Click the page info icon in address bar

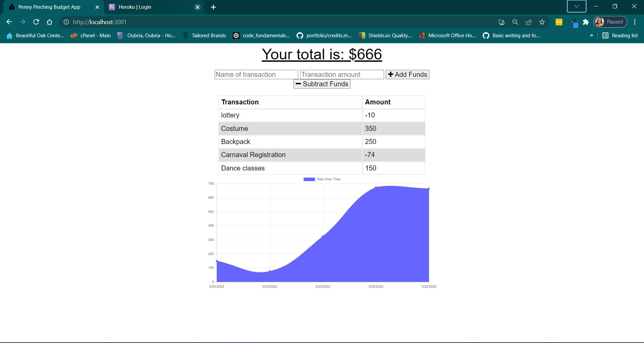click(x=66, y=22)
